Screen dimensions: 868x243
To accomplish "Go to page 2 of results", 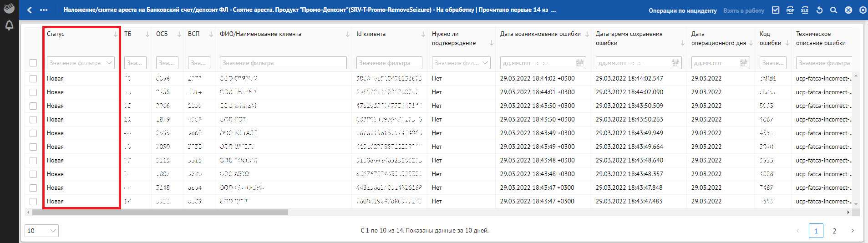I will (834, 231).
